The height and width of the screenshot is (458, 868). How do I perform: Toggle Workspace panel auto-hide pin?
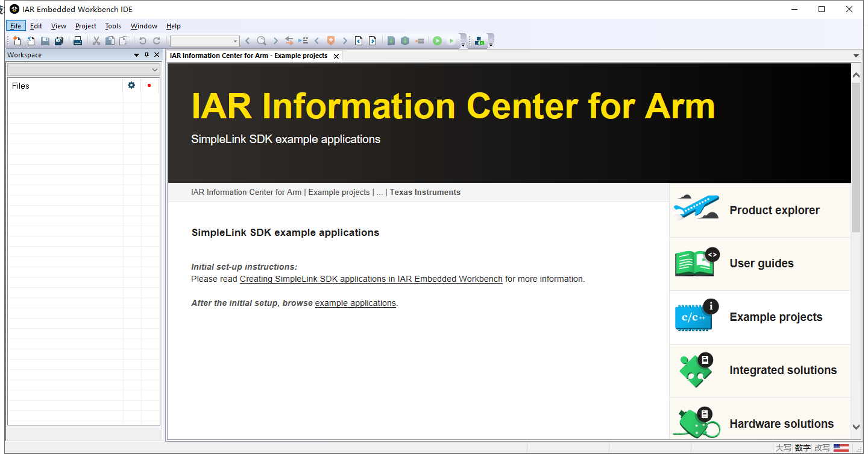coord(146,55)
